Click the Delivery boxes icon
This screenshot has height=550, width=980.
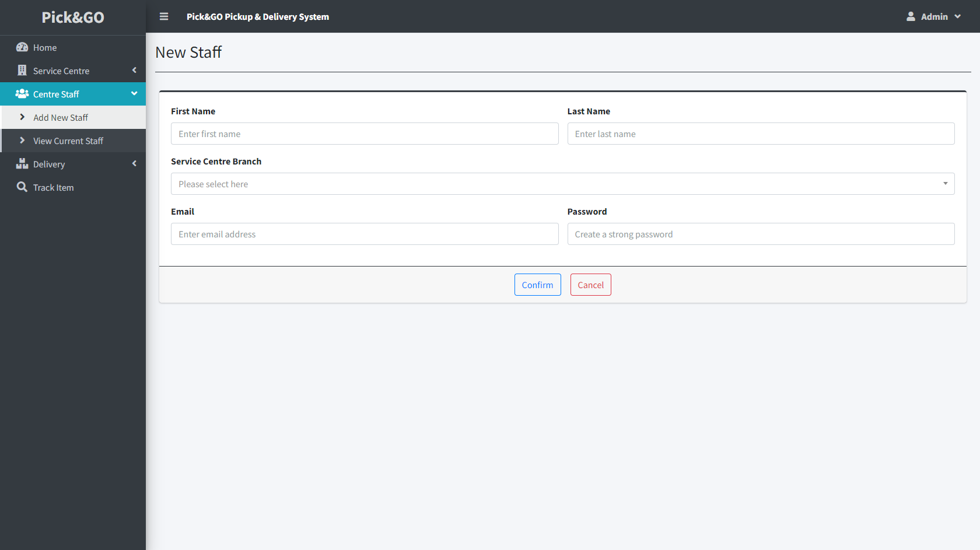(x=22, y=164)
